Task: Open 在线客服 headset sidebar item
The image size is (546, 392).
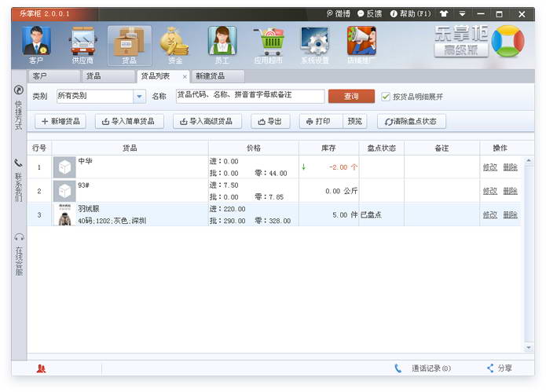Action: click(19, 255)
